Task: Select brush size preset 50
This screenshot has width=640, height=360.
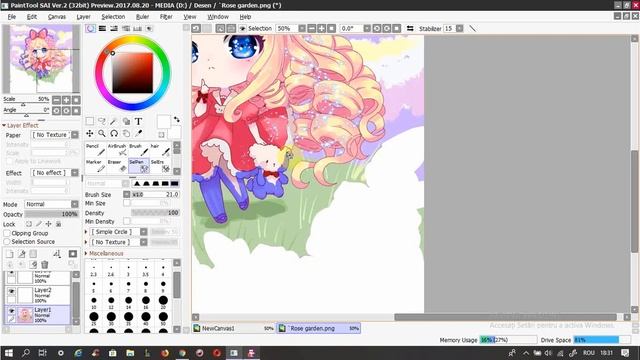Action: pyautogui.click(x=163, y=318)
